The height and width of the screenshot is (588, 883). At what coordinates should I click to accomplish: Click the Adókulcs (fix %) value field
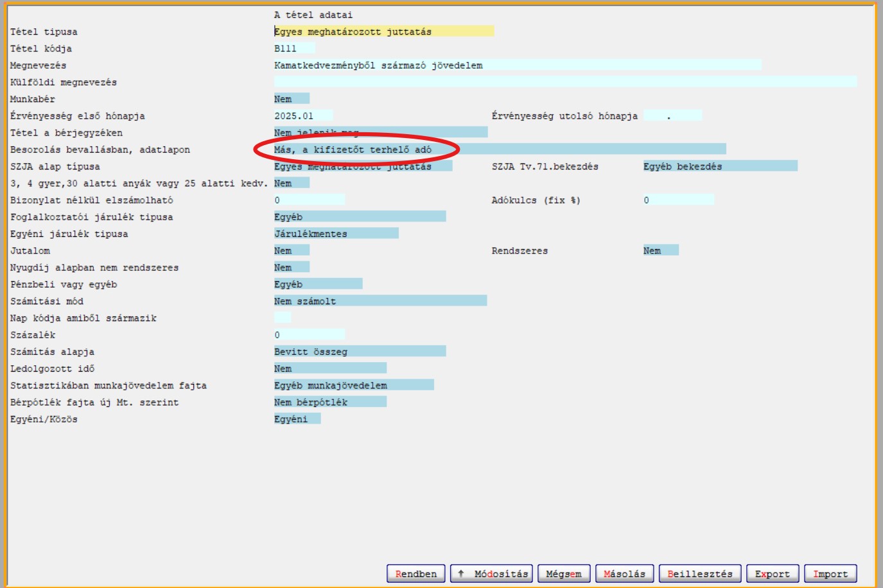tap(678, 200)
